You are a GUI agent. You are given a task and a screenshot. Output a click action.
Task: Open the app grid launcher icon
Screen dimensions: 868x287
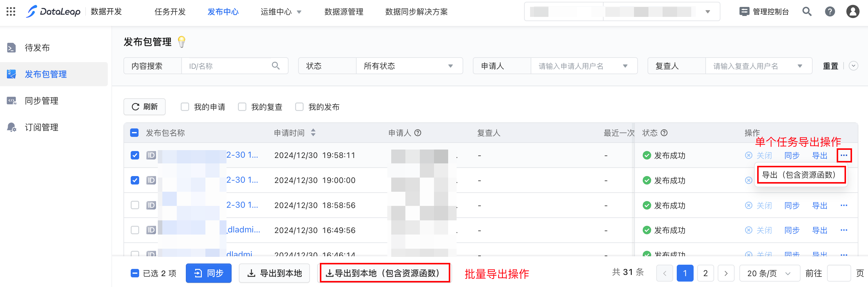(11, 12)
